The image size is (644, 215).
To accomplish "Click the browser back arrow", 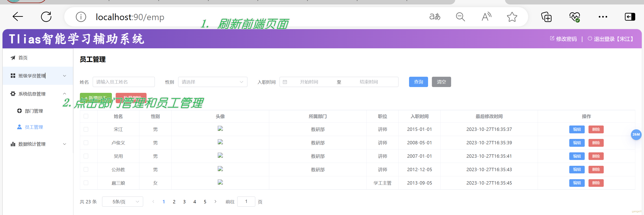I will tap(18, 17).
